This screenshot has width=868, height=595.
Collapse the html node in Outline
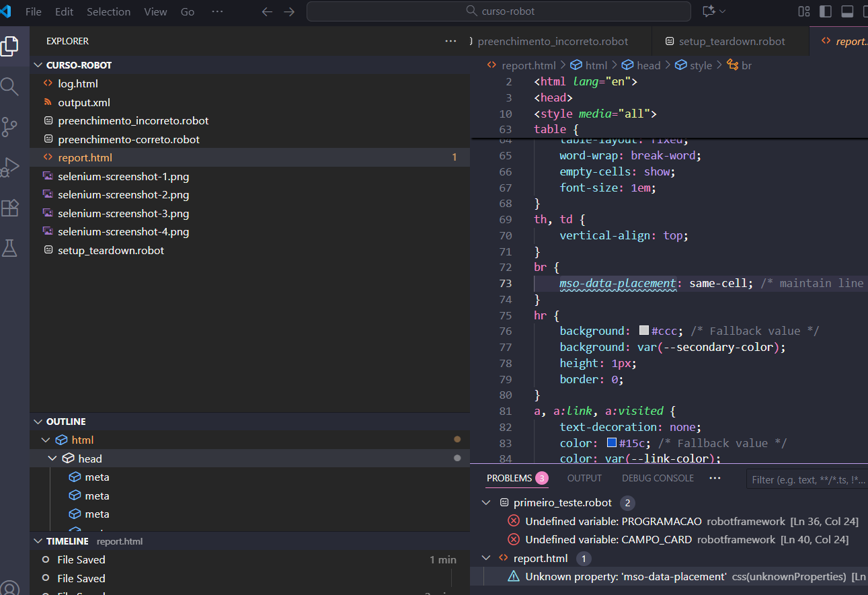coord(46,440)
